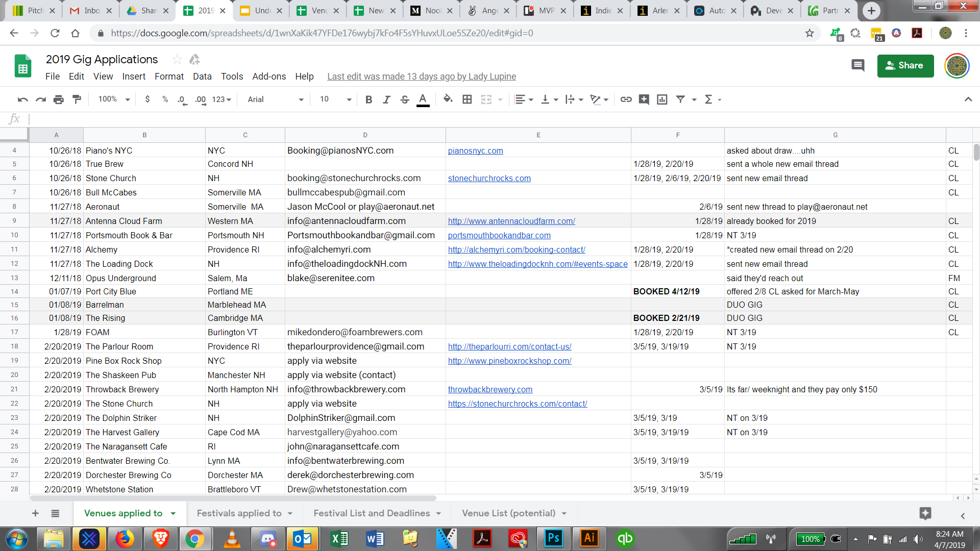Screen dimensions: 980x551
Task: Open the pianosnyc.com link
Action: [475, 151]
